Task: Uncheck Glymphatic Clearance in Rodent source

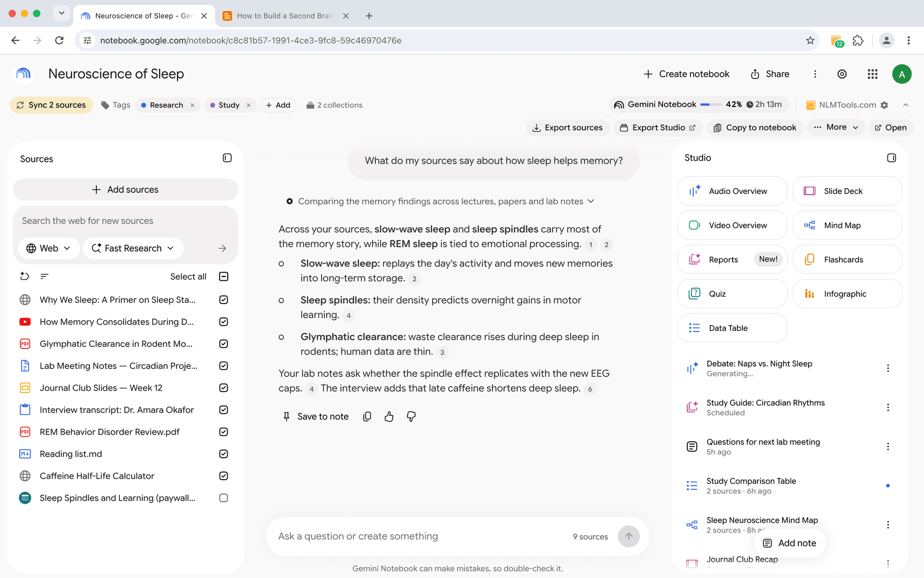Action: pos(223,344)
